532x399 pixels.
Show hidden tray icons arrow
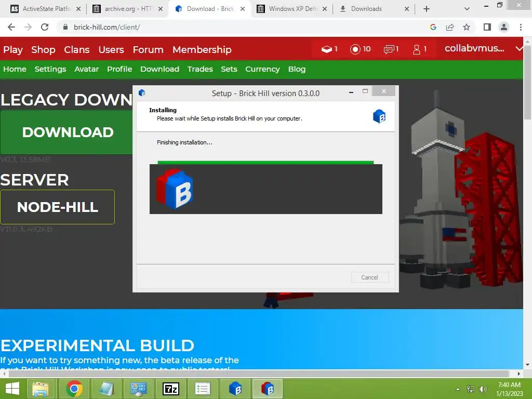click(458, 389)
